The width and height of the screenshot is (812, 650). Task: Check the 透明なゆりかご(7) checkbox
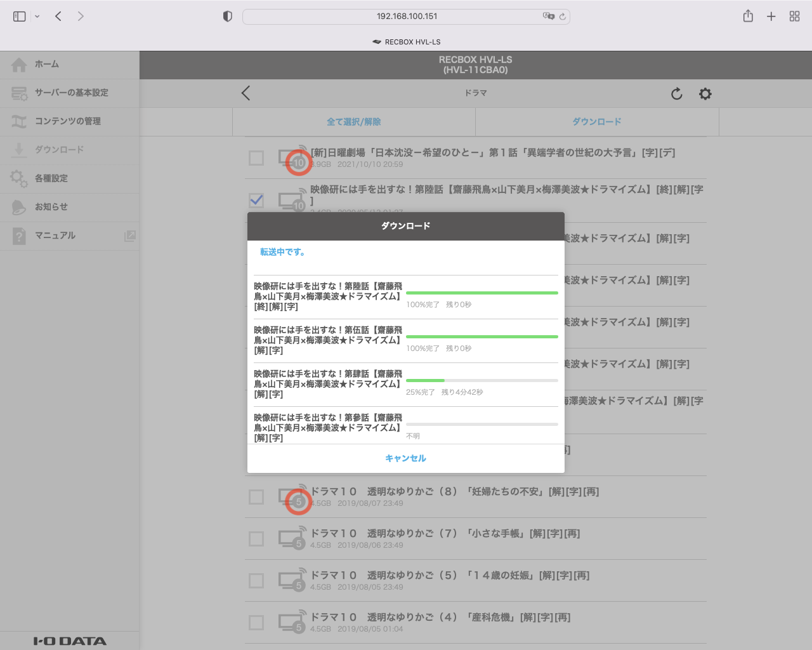pyautogui.click(x=256, y=538)
